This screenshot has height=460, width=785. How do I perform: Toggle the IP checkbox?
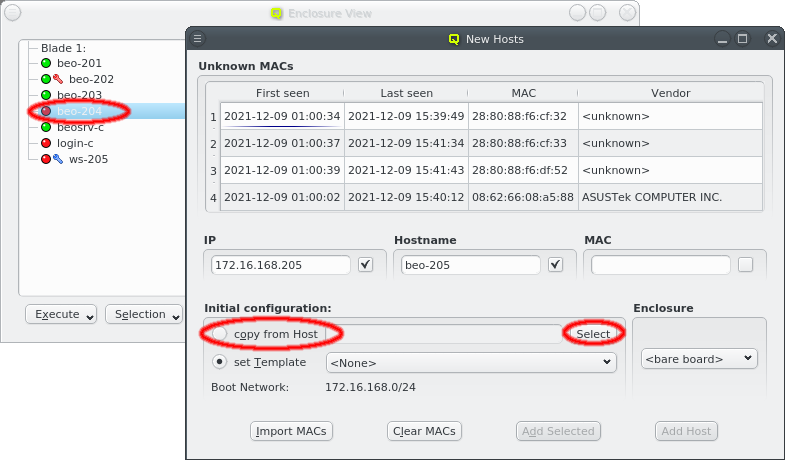(365, 264)
